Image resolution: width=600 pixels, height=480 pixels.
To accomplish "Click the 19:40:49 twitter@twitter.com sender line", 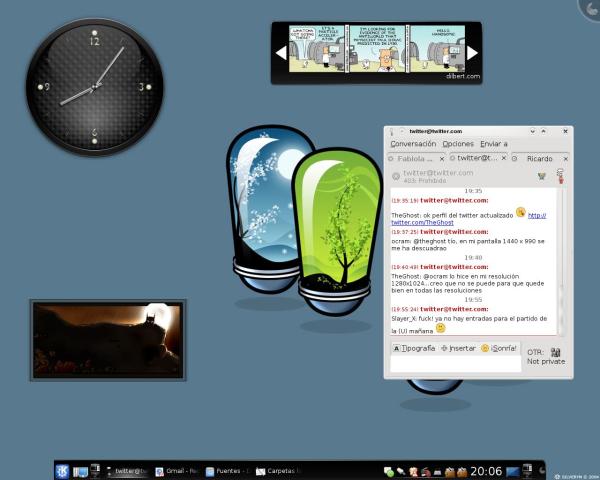I will point(440,267).
